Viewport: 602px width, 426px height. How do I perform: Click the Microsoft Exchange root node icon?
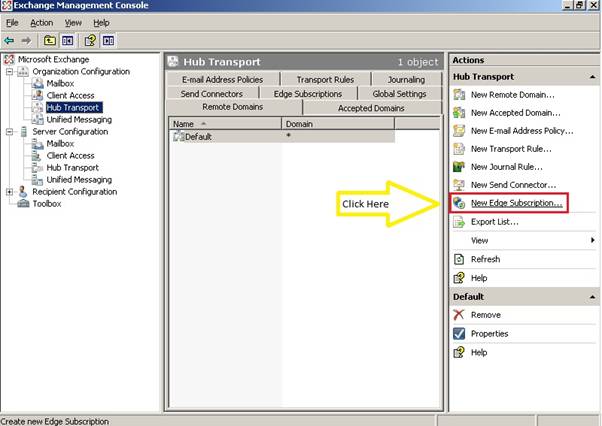[9, 59]
